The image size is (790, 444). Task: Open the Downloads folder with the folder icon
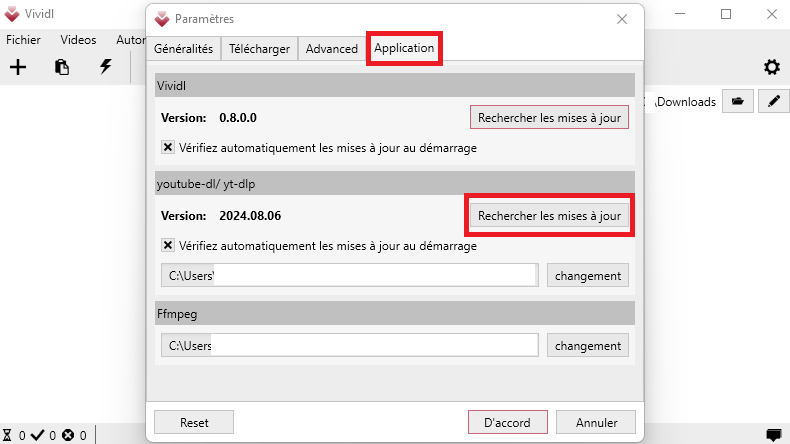pyautogui.click(x=738, y=102)
